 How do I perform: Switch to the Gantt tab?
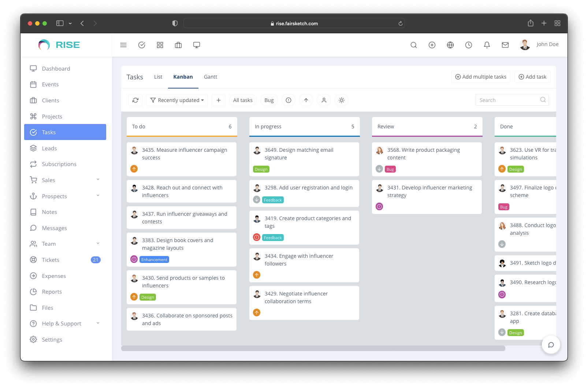coord(210,77)
